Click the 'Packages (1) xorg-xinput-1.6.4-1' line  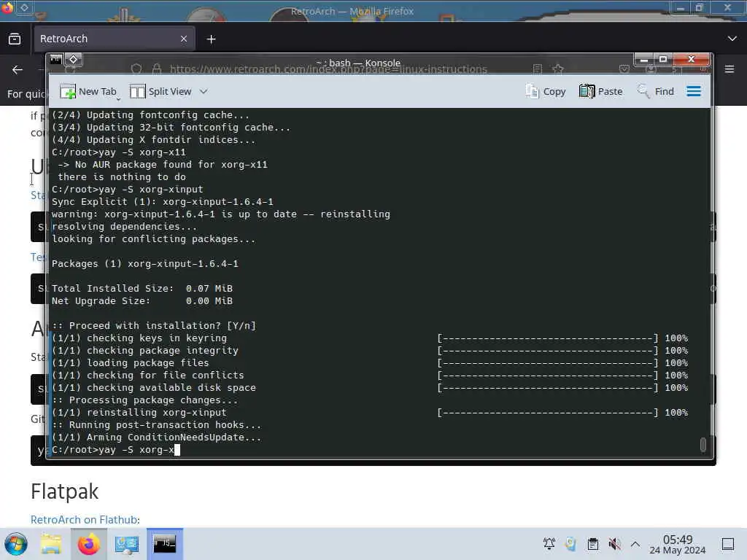pyautogui.click(x=145, y=264)
